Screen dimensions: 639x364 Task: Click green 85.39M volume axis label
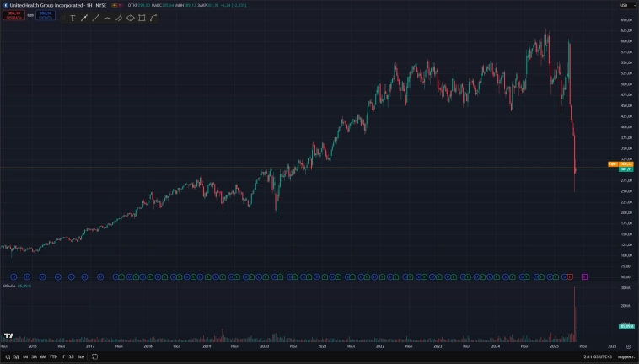(x=626, y=326)
